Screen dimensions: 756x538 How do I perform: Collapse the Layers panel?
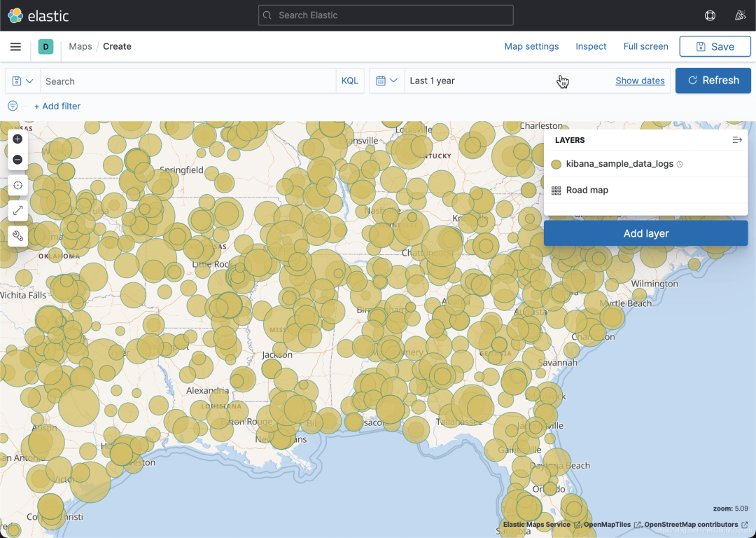(736, 140)
